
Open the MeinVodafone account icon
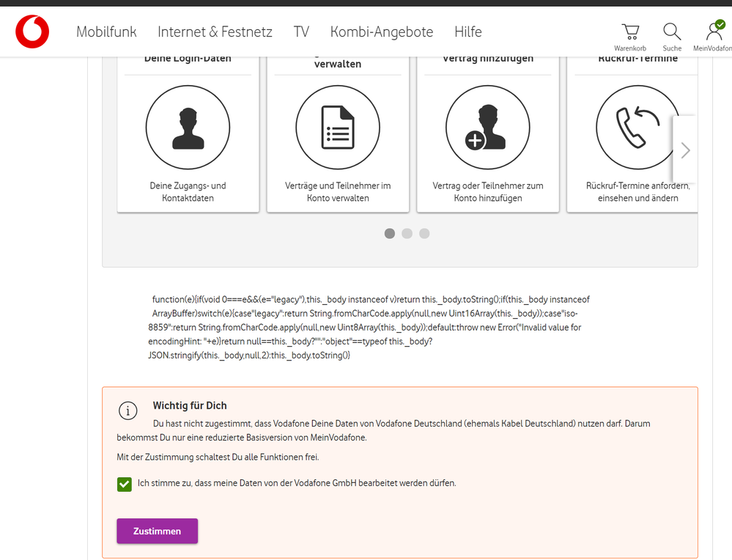click(x=714, y=32)
